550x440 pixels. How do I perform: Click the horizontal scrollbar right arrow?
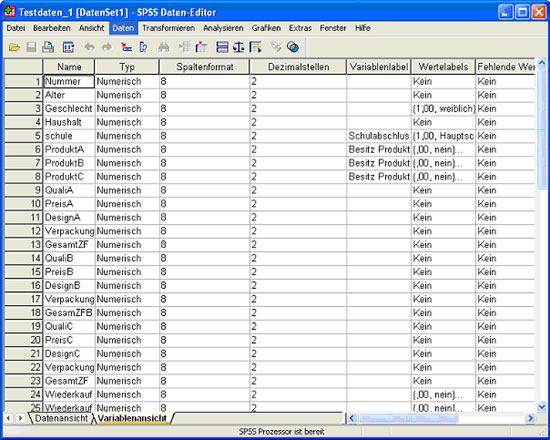(x=530, y=418)
